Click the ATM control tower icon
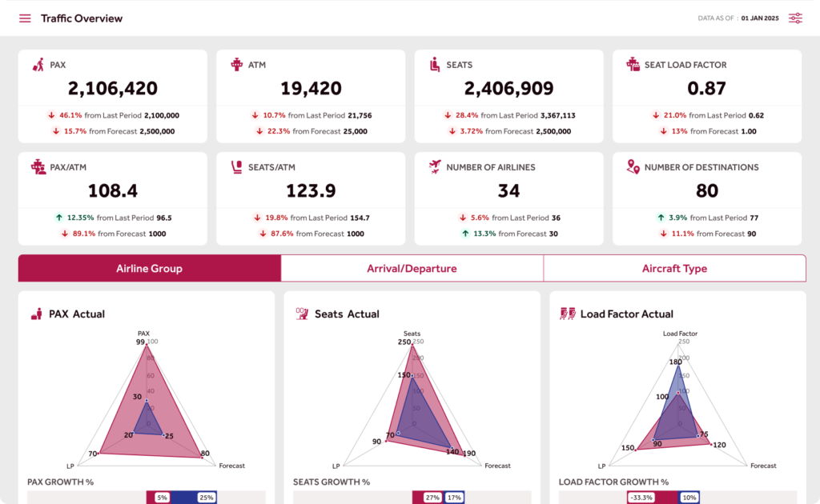 [x=236, y=65]
